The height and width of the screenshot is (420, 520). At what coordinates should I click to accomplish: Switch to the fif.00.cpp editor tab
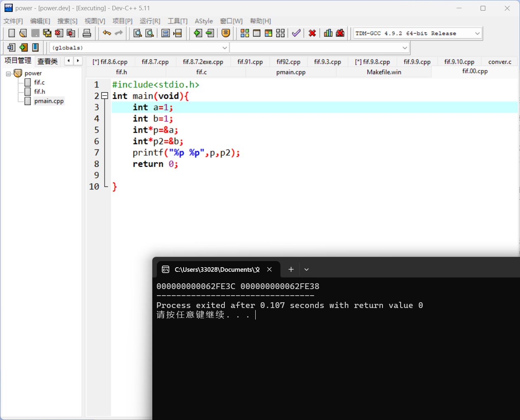(x=475, y=71)
